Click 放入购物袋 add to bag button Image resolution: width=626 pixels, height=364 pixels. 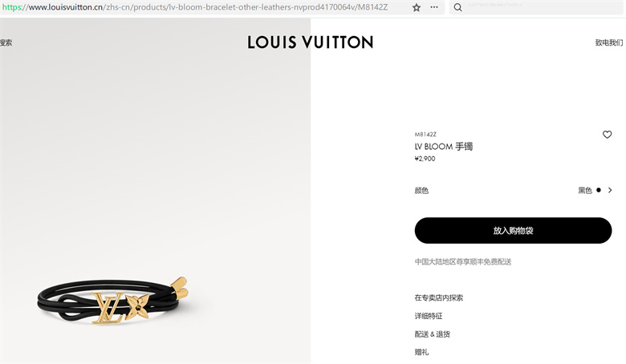(x=513, y=230)
